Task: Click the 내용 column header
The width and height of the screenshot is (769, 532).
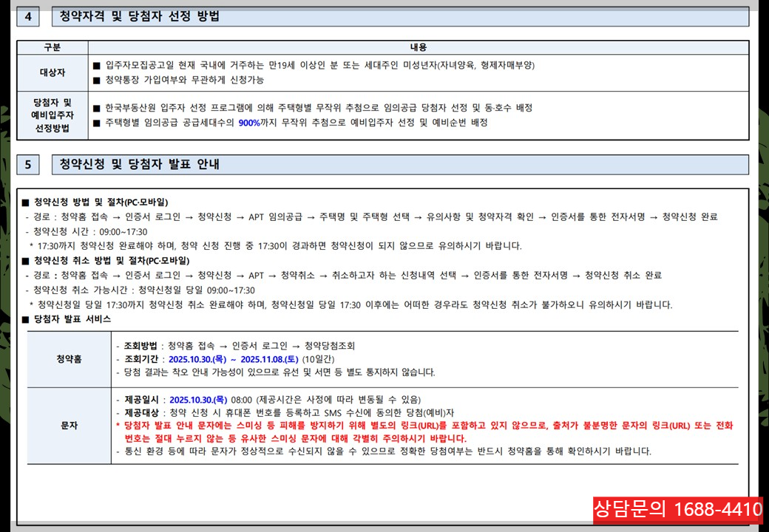Action: pyautogui.click(x=419, y=47)
